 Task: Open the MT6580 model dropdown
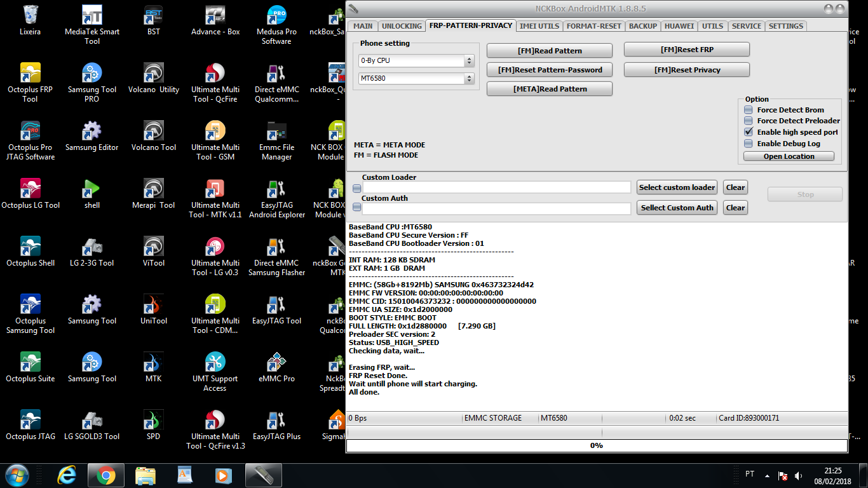coord(416,79)
